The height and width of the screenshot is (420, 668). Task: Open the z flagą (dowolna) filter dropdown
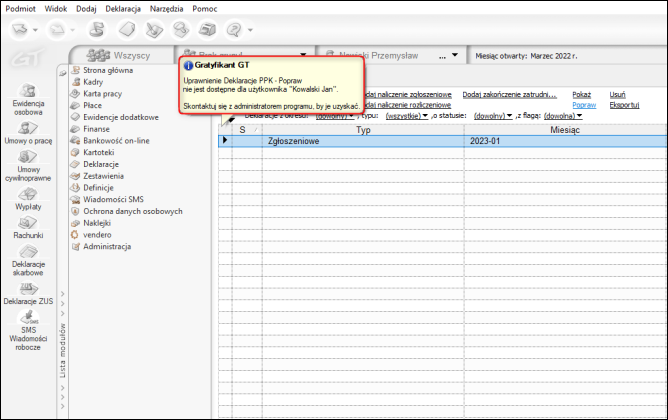click(563, 116)
